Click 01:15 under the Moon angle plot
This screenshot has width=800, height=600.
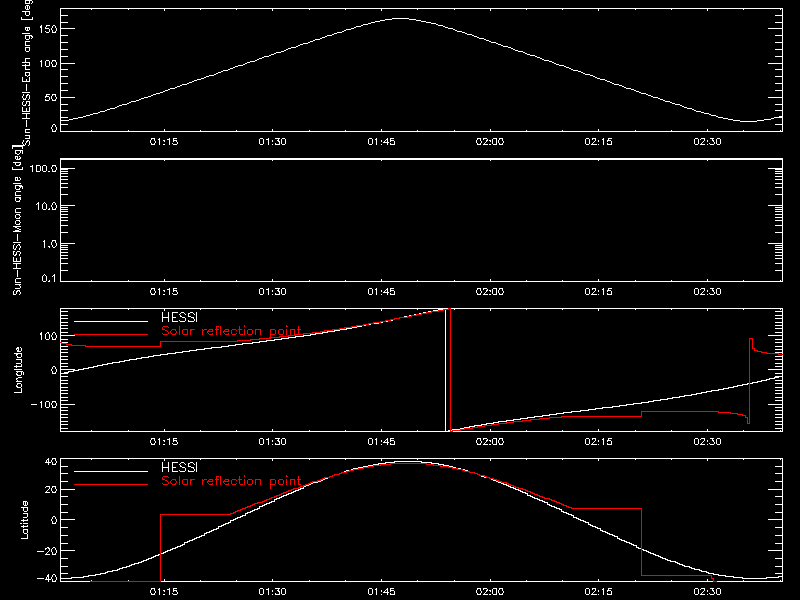164,292
